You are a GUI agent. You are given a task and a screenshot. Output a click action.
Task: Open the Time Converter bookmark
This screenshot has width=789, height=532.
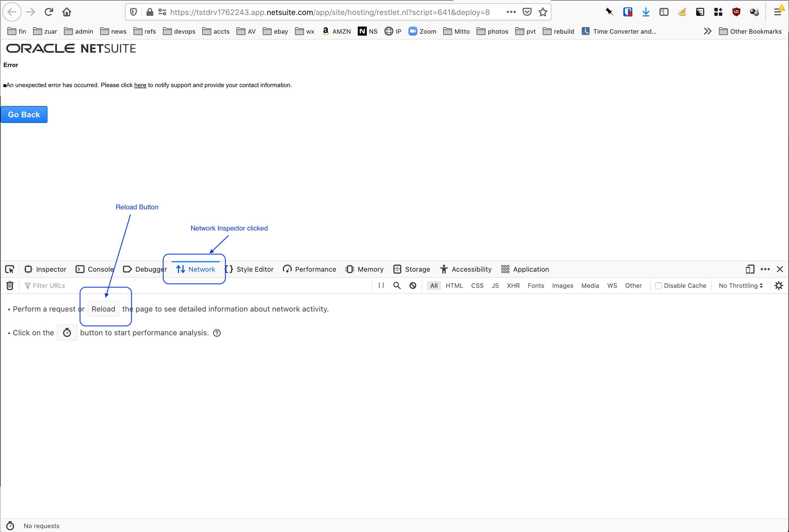click(619, 31)
